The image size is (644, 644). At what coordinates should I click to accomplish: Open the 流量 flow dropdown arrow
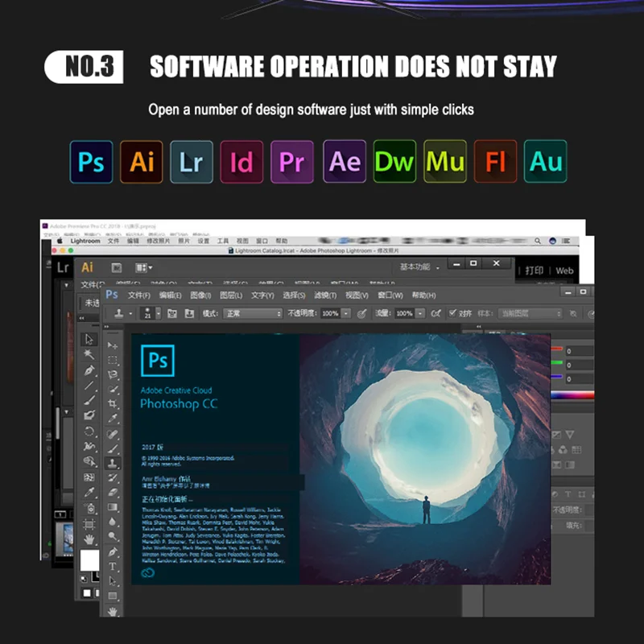(x=420, y=313)
